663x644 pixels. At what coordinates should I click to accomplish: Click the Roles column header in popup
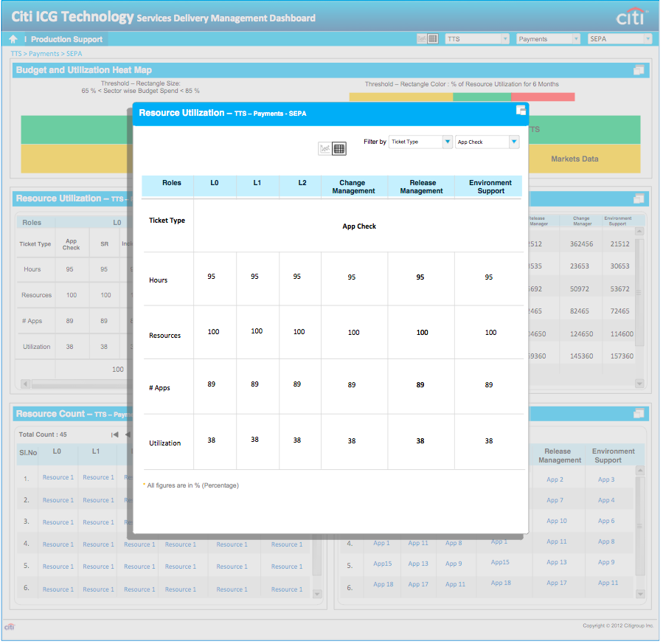(172, 183)
